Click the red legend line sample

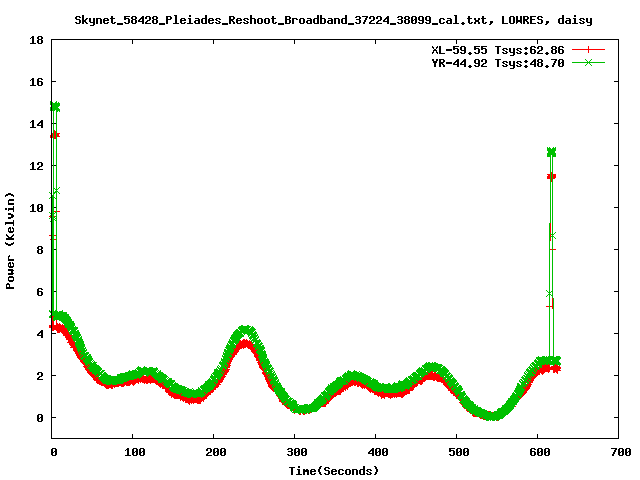(588, 50)
